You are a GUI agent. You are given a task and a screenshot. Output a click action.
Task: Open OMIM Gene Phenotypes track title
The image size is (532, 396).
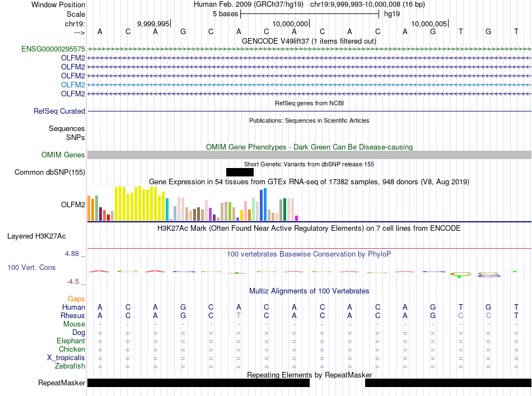[309, 147]
